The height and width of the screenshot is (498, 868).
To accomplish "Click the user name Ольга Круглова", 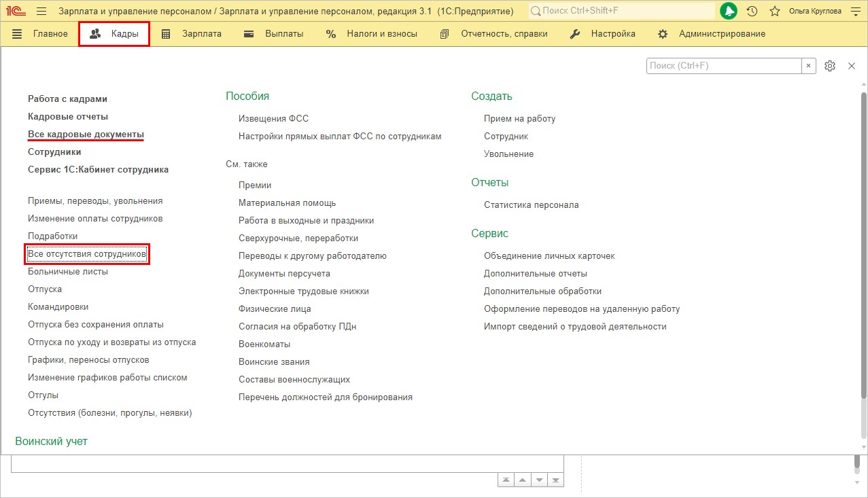I will [x=815, y=12].
